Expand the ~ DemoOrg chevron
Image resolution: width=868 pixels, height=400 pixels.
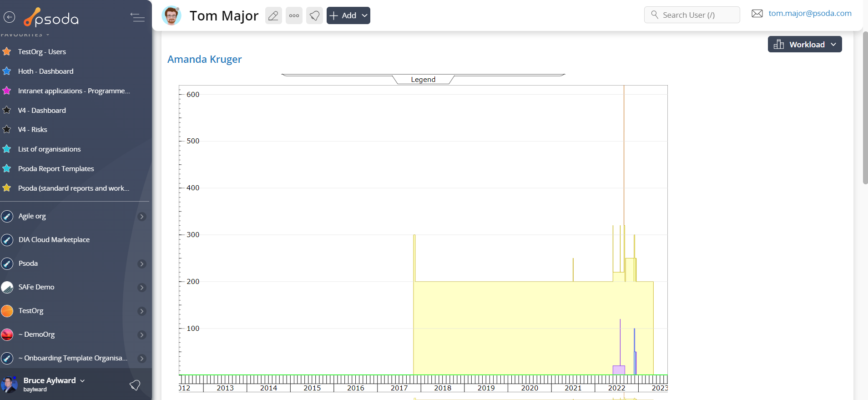coord(142,335)
